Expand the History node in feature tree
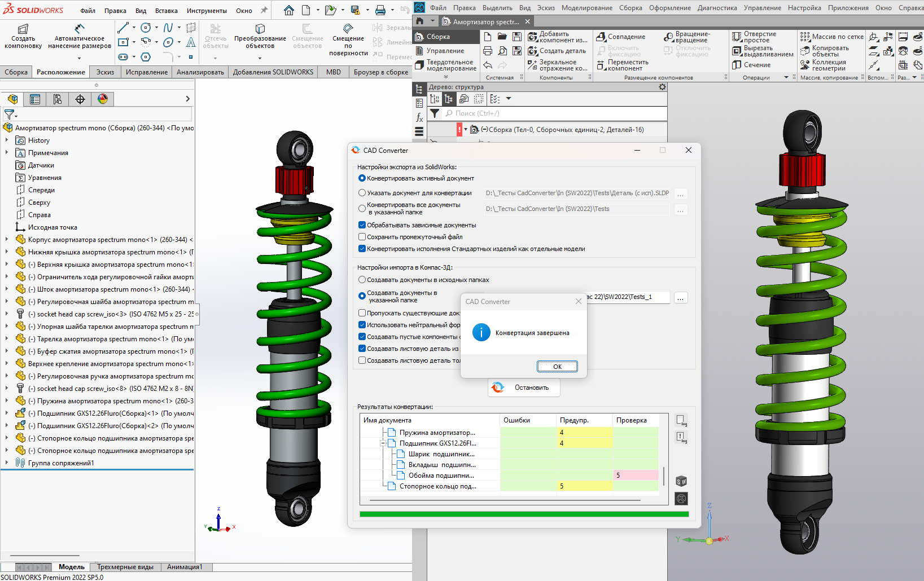The height and width of the screenshot is (581, 924). click(x=7, y=140)
